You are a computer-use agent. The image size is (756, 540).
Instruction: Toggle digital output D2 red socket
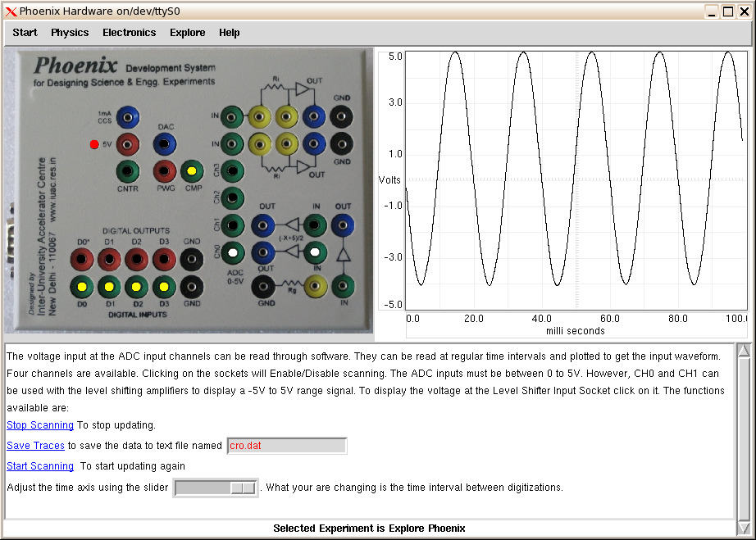pos(137,260)
